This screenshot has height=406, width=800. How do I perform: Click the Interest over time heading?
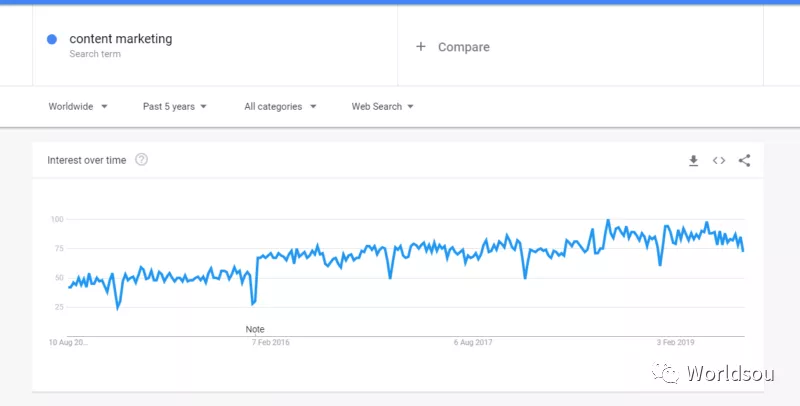coord(87,160)
